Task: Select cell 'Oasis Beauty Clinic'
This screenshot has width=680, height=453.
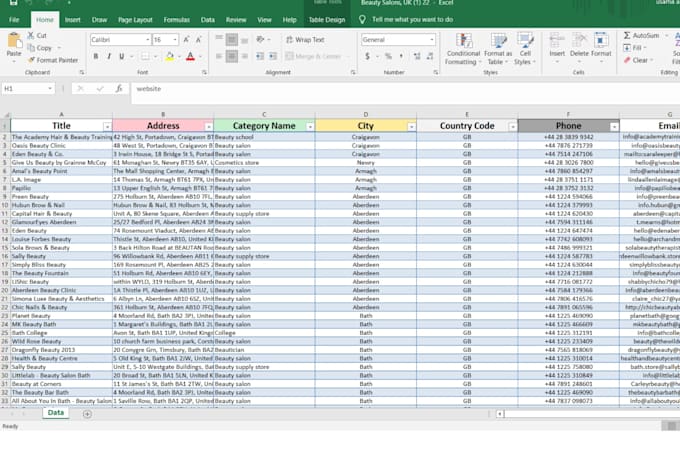Action: (62, 146)
